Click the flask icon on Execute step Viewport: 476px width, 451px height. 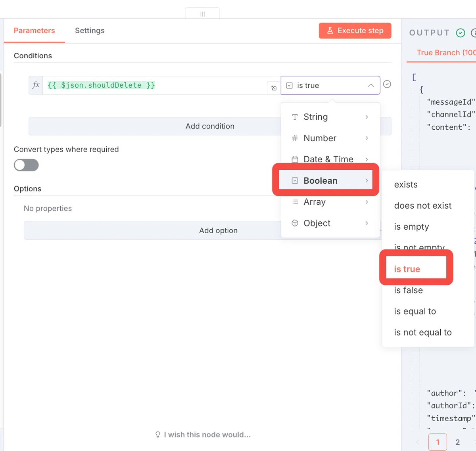pos(330,31)
